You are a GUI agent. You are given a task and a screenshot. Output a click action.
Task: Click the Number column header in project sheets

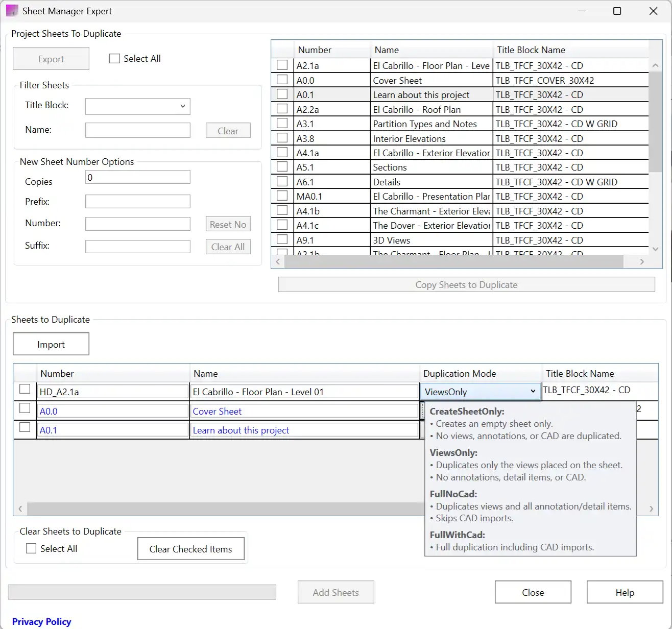click(x=315, y=50)
